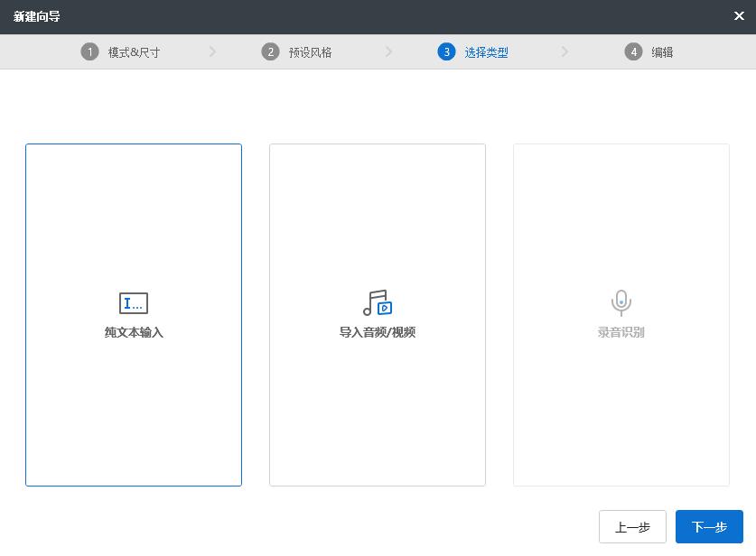Select the 纯文本输入 option card
Image resolution: width=756 pixels, height=556 pixels.
point(134,315)
